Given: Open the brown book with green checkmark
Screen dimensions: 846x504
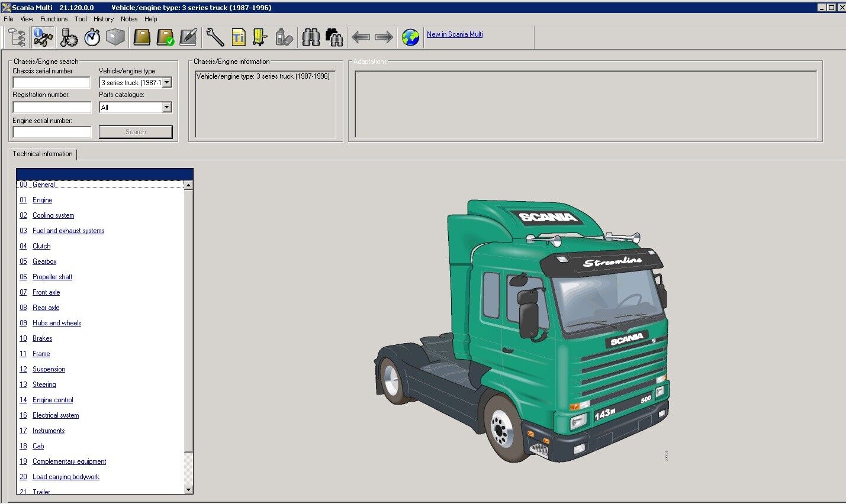Looking at the screenshot, I should click(165, 38).
